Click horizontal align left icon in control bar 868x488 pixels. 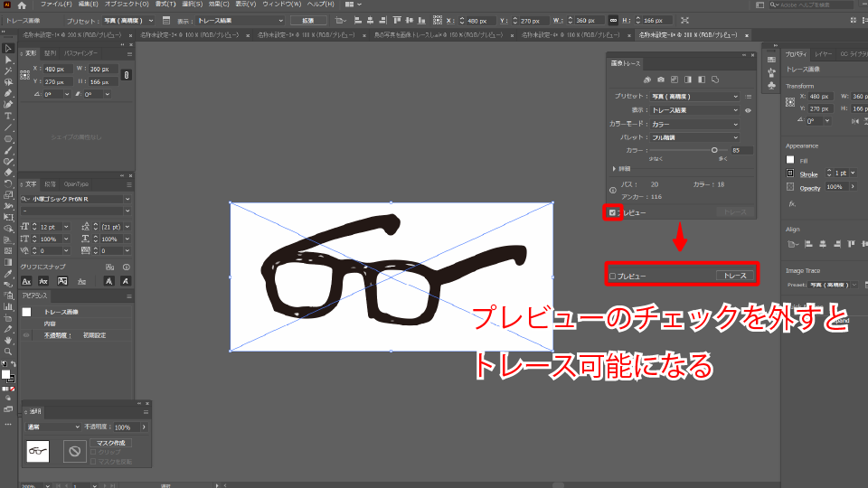(x=358, y=21)
